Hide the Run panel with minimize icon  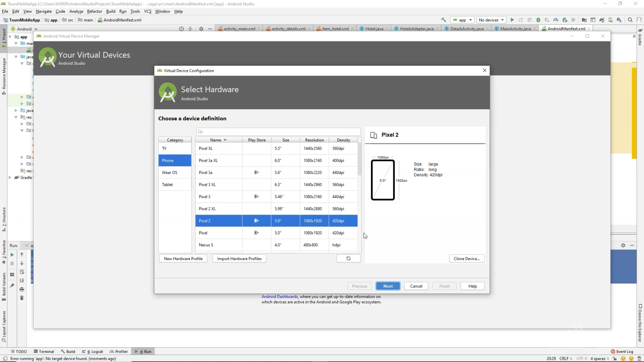[632, 246]
